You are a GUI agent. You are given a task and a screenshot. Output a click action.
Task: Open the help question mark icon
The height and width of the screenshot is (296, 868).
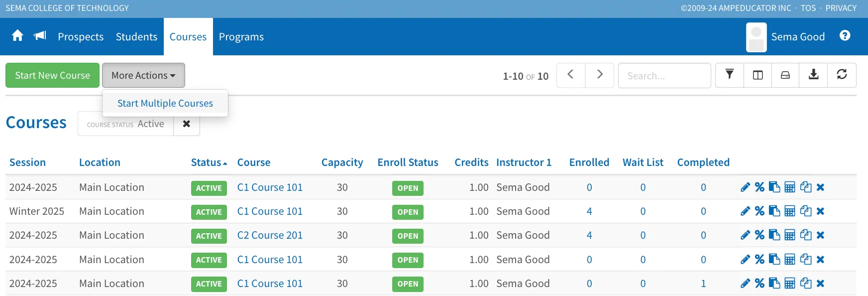click(x=845, y=36)
